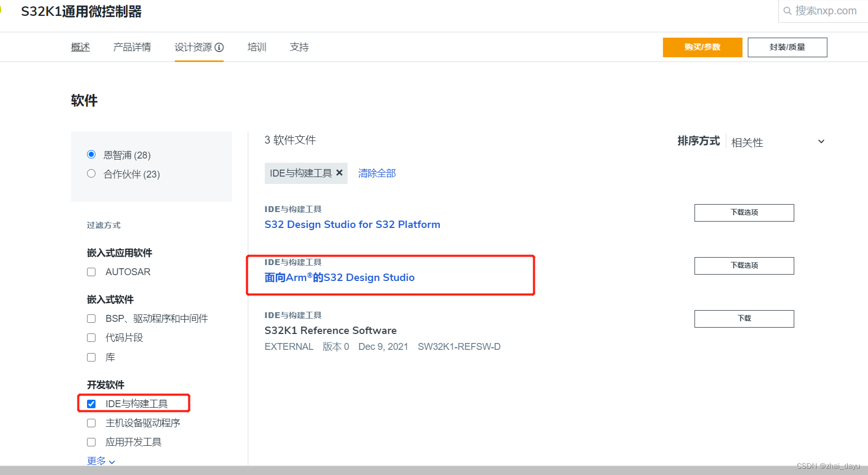Click the SW32K1-REFSW-D identifier text
The image size is (868, 475).
(x=459, y=347)
